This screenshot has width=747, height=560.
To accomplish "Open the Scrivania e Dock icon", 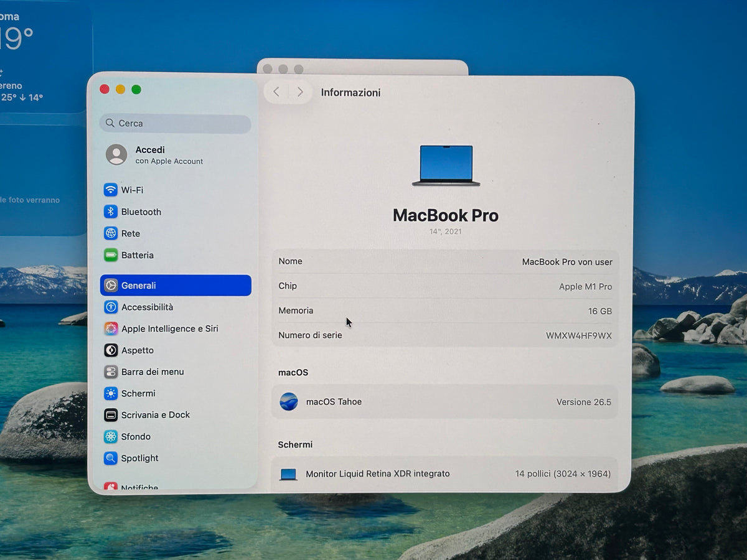I will tap(111, 415).
